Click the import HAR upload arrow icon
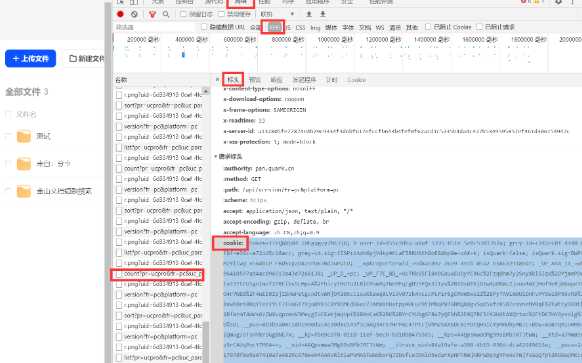Viewport: 582px width, 363px height. 309,14
